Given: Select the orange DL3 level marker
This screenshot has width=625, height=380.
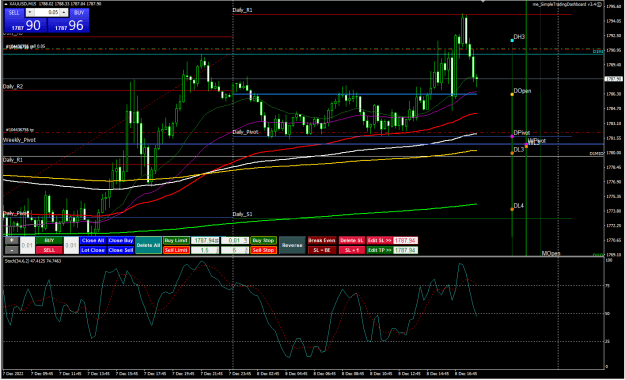Looking at the screenshot, I should pos(512,153).
